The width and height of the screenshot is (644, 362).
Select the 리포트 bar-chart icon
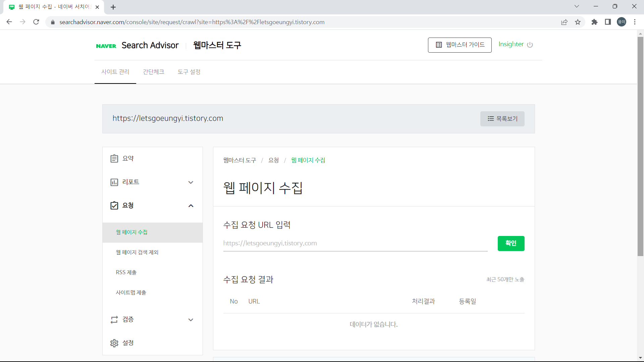pyautogui.click(x=114, y=182)
